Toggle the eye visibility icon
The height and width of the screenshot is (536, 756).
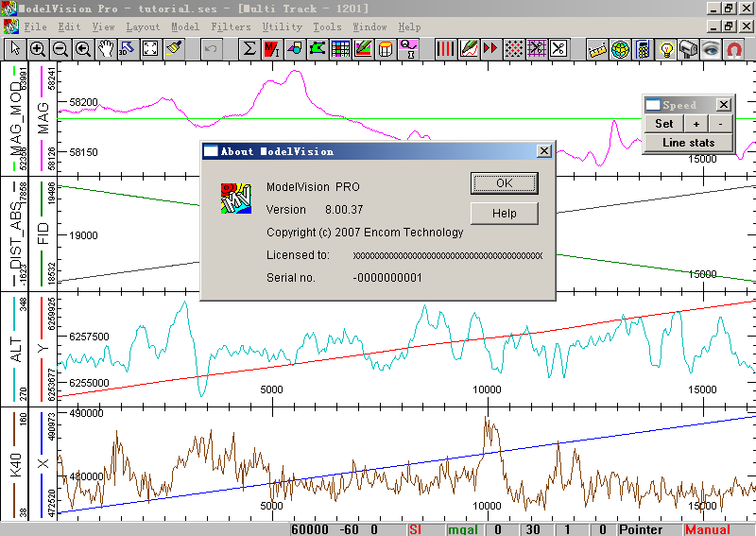pyautogui.click(x=711, y=49)
